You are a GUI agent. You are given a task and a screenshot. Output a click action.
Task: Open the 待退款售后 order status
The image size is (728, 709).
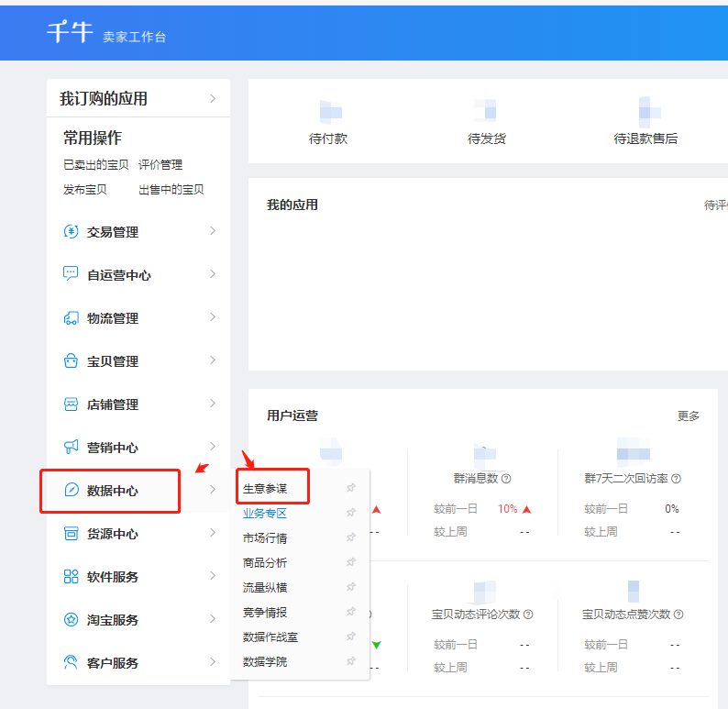(x=645, y=138)
